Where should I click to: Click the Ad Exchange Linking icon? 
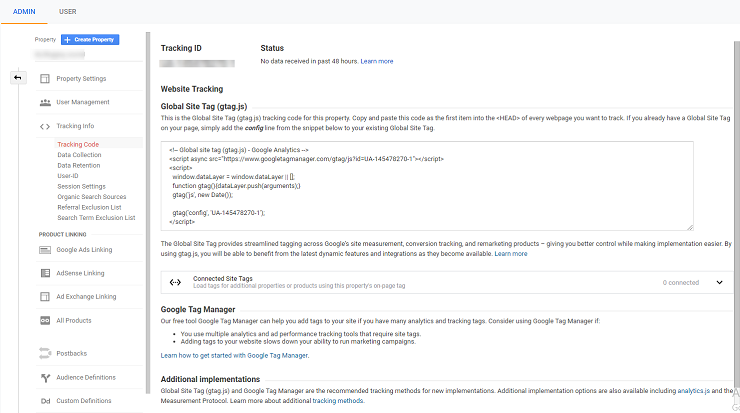click(45, 296)
